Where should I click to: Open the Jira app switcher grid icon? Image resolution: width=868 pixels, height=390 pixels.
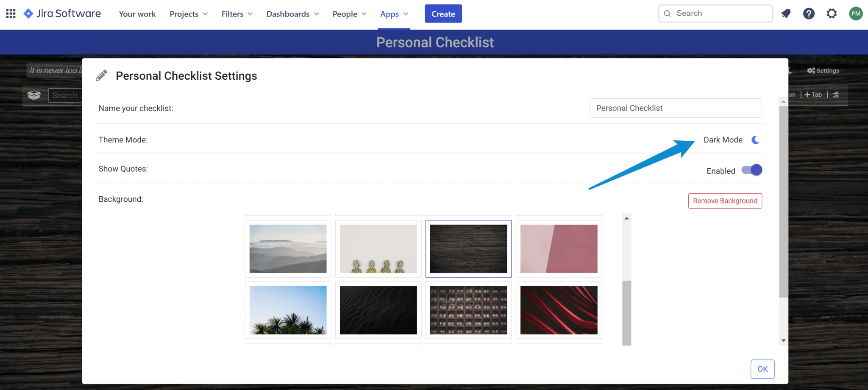pyautogui.click(x=11, y=14)
